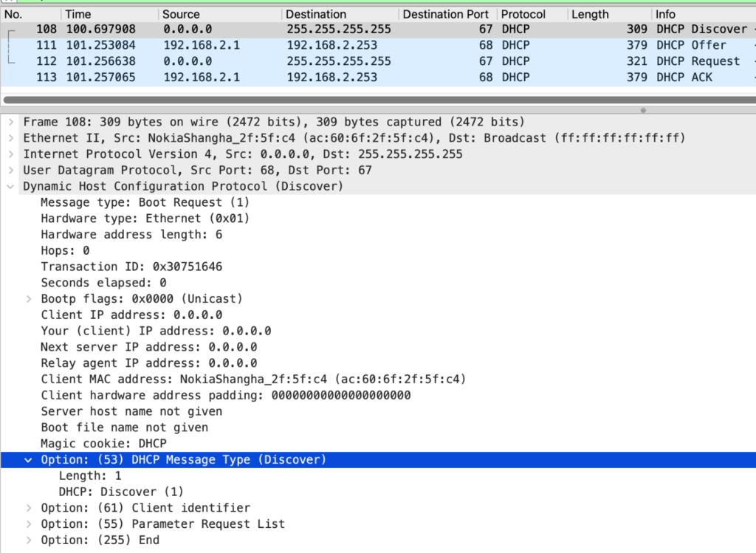
Task: Expand Option 255 End
Action: (28, 540)
